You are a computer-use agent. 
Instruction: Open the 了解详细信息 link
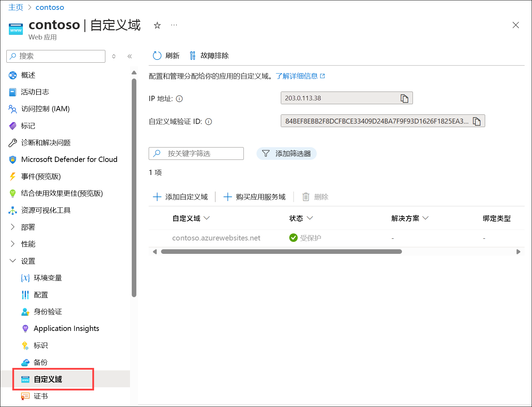[300, 76]
